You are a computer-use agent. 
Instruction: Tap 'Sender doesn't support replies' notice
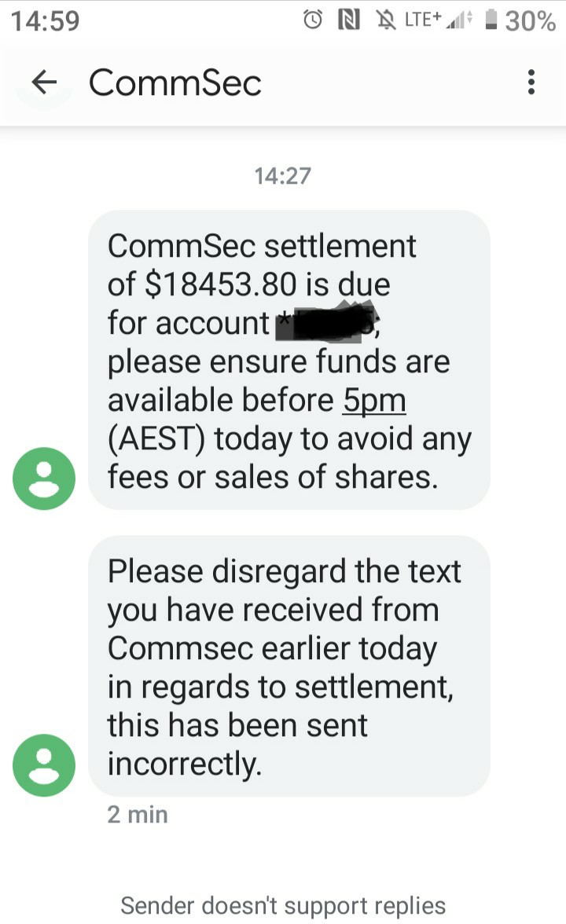283,906
